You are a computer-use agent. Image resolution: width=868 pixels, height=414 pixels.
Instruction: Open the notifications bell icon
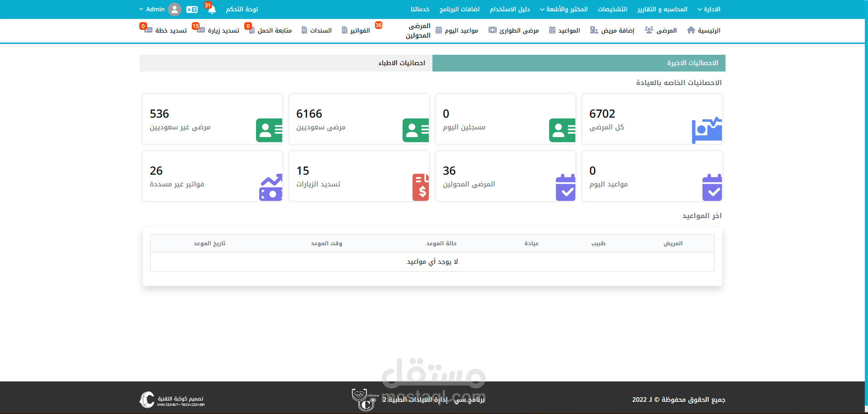click(x=211, y=10)
